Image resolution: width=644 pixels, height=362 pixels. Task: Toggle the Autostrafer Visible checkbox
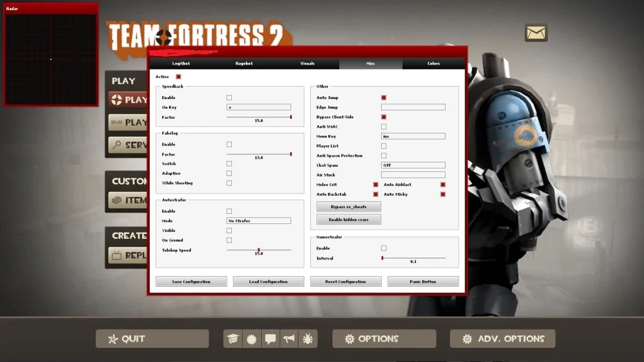click(229, 231)
